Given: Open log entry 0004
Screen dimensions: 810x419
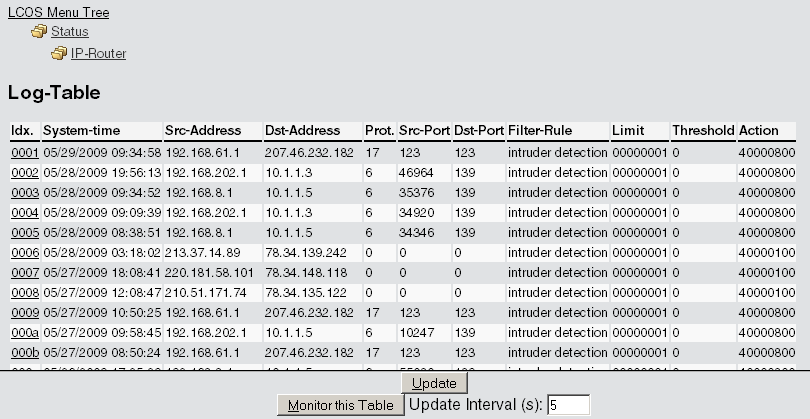Looking at the screenshot, I should [24, 212].
